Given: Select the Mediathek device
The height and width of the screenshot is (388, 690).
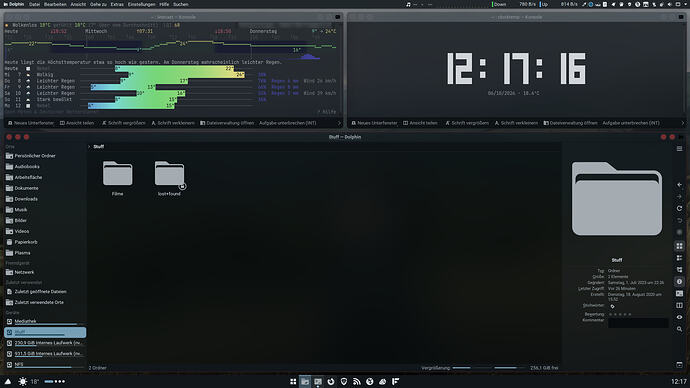Looking at the screenshot, I should click(x=45, y=322).
